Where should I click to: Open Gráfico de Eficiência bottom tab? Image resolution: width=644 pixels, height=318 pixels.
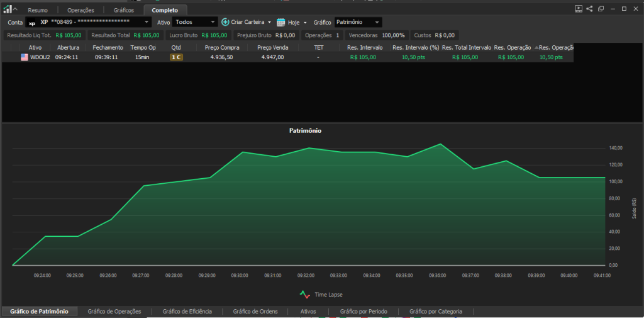(187, 312)
